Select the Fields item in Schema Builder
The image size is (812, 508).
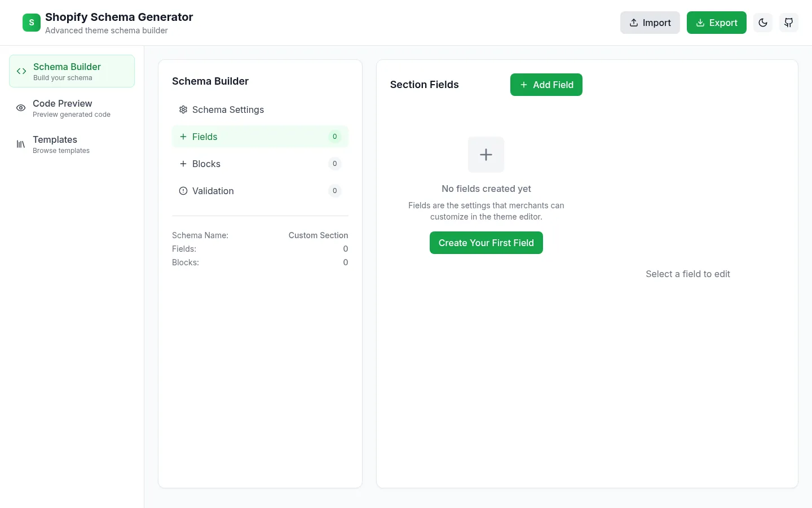(x=260, y=137)
